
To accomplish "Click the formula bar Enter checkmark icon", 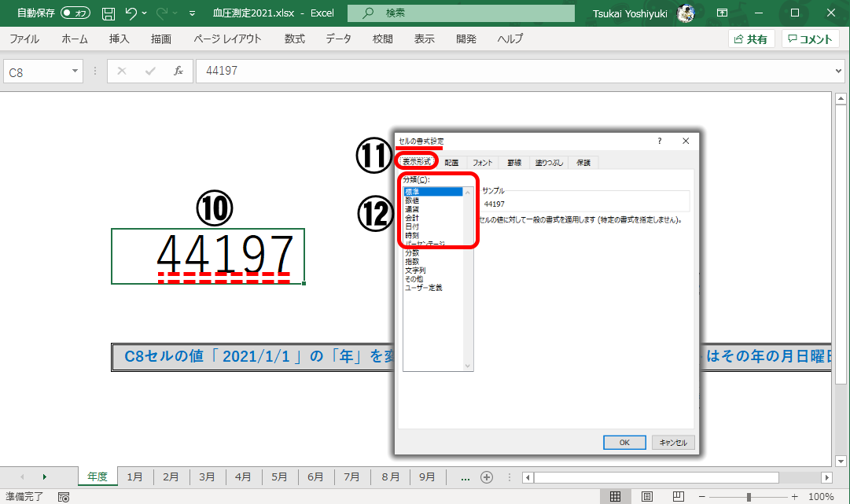I will point(150,71).
